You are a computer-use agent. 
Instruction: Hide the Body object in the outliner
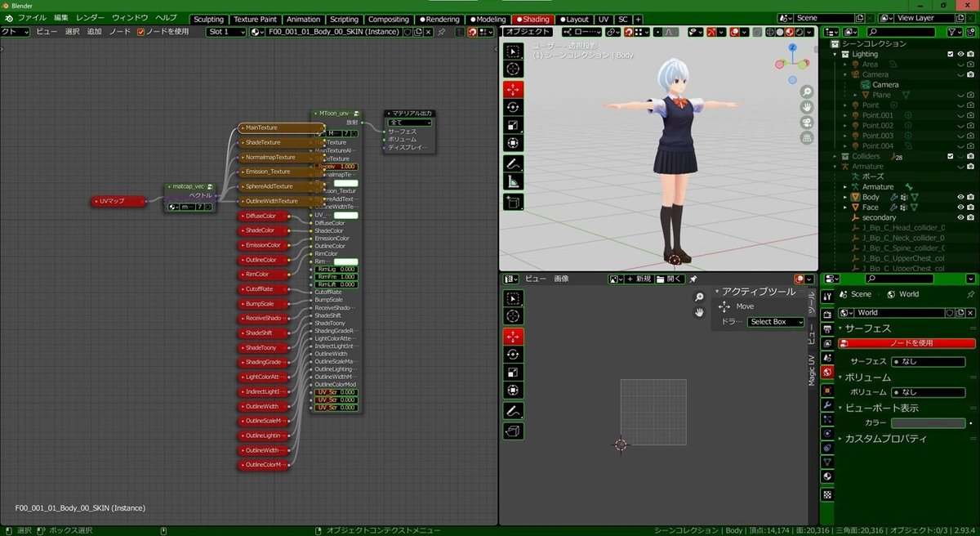[962, 197]
